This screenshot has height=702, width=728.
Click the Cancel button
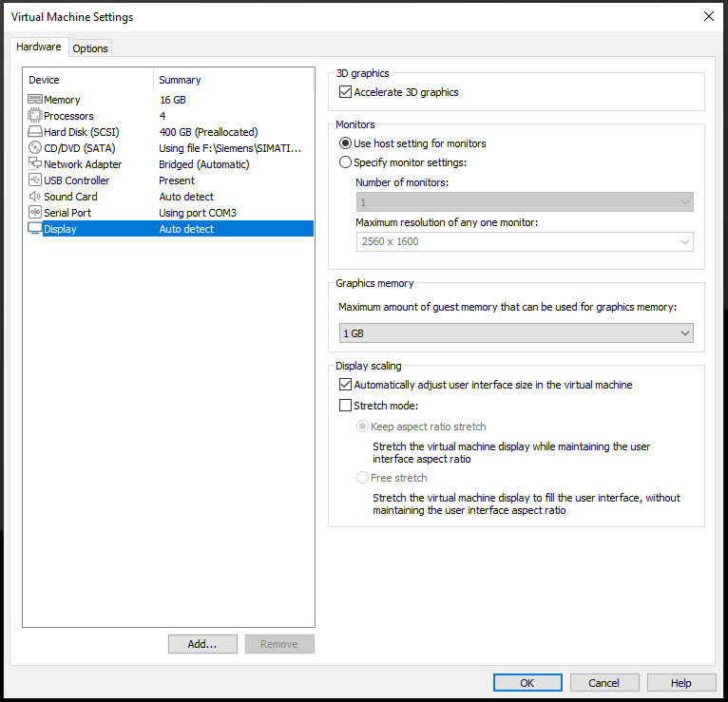(x=604, y=682)
